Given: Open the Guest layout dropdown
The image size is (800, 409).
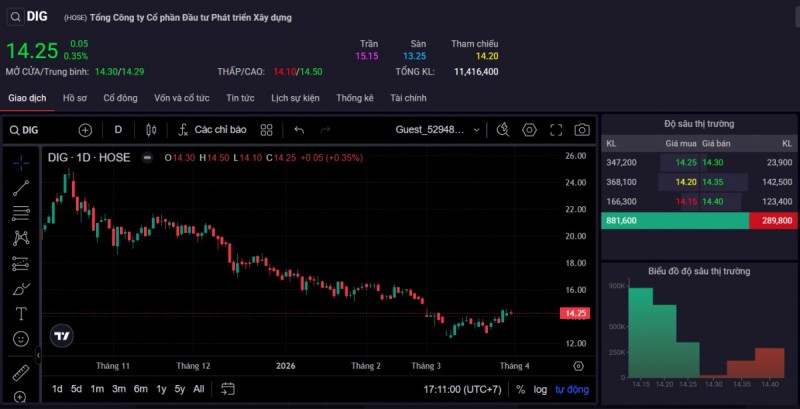Looking at the screenshot, I should coord(438,130).
